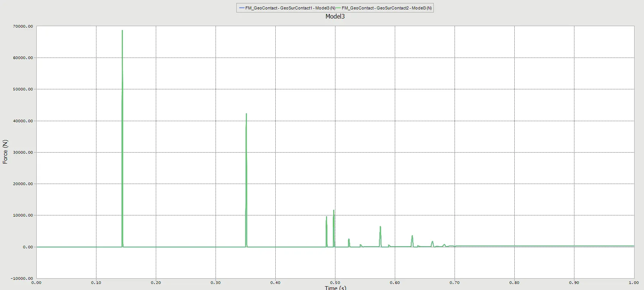Click the 10000.00 force axis value
Image resolution: width=644 pixels, height=290 pixels.
click(x=23, y=215)
